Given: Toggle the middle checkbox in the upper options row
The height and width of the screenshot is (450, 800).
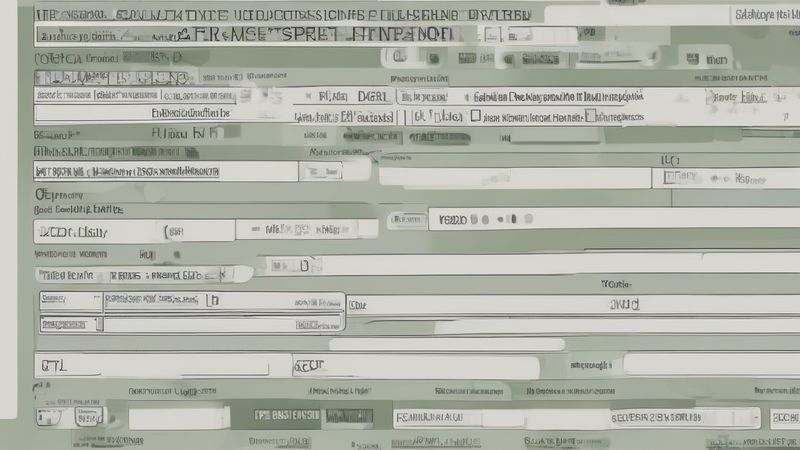Looking at the screenshot, I should coord(475,117).
